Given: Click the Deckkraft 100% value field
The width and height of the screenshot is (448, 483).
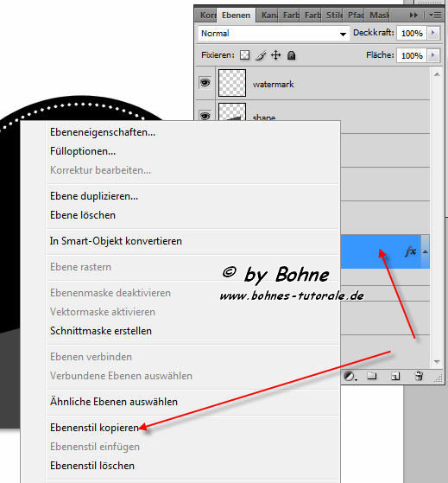Looking at the screenshot, I should point(412,33).
